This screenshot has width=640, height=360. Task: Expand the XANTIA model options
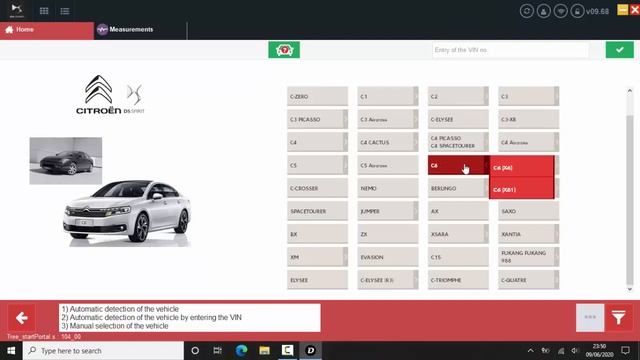coord(529,234)
